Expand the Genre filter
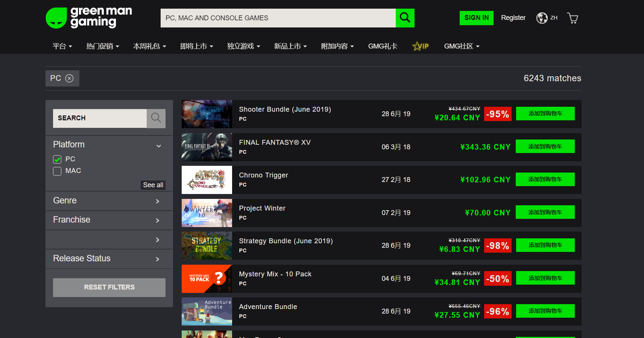The width and height of the screenshot is (644, 338). click(109, 201)
